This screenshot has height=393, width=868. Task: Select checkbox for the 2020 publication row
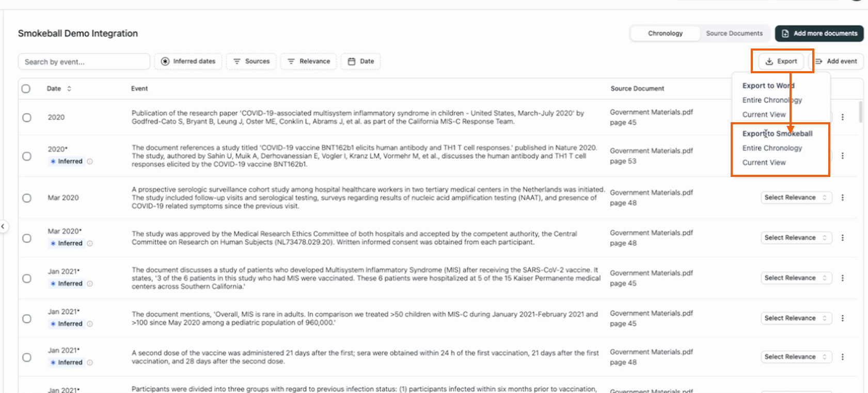coord(27,118)
